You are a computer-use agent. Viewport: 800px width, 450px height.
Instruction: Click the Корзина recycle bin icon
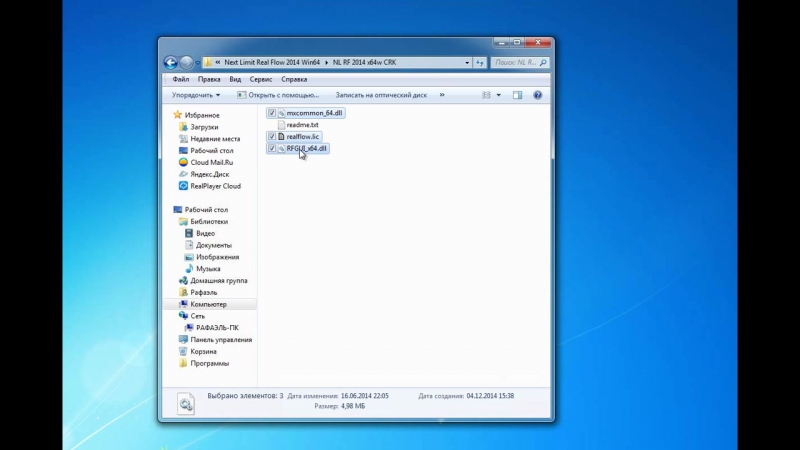tap(183, 352)
